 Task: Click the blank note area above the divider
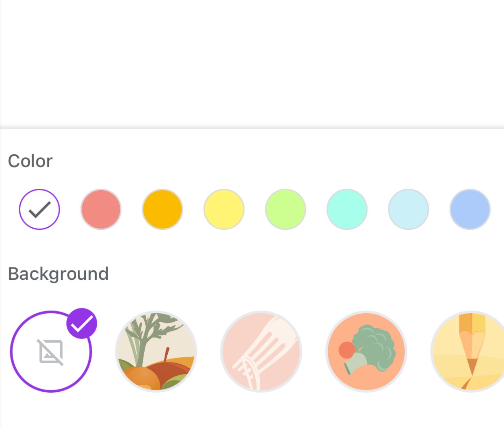pyautogui.click(x=252, y=63)
